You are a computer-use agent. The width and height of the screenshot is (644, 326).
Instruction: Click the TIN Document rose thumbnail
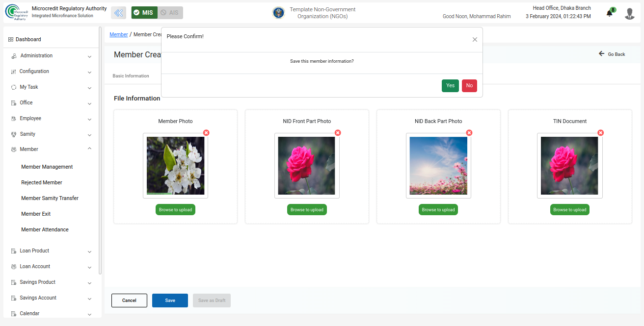[x=570, y=166]
